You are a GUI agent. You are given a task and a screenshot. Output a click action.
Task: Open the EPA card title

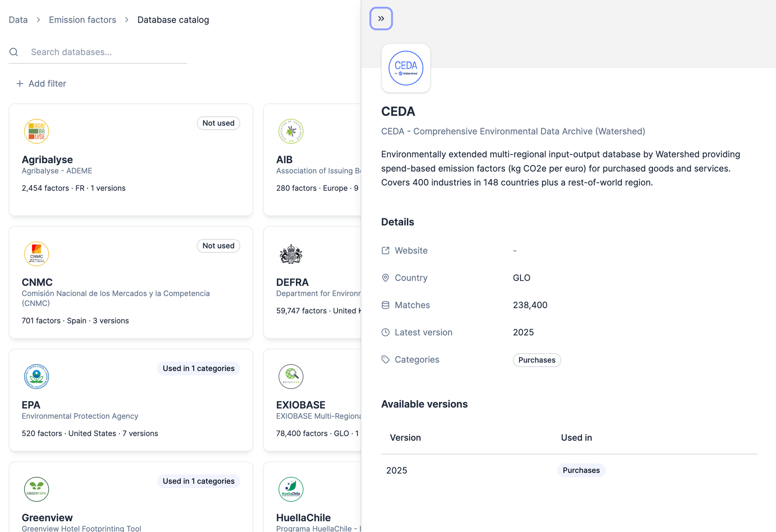point(31,405)
